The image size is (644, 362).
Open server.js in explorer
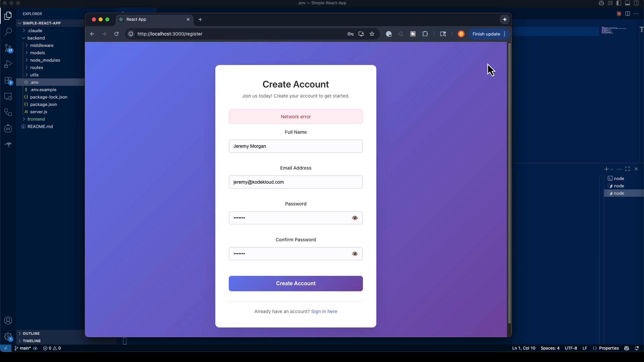[x=39, y=112]
